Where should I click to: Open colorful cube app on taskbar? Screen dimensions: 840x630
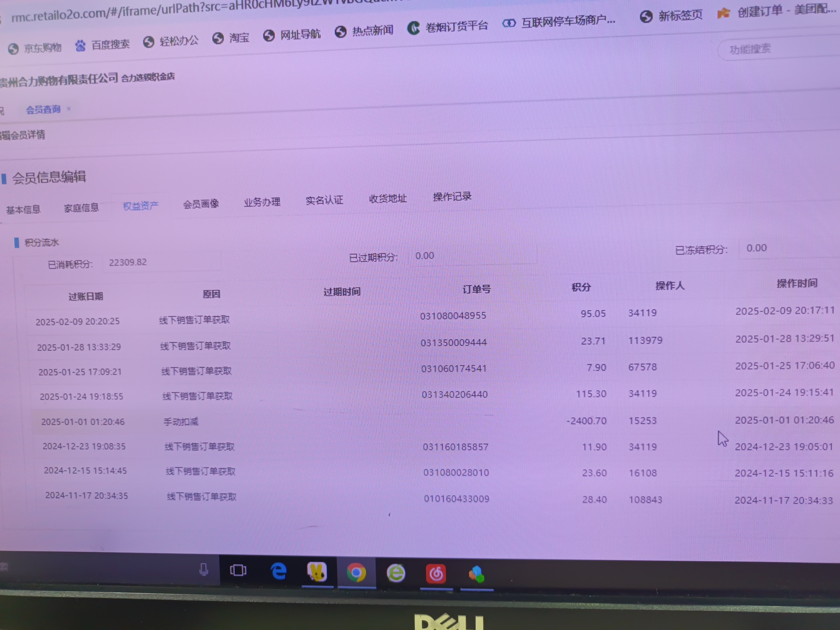click(x=476, y=574)
